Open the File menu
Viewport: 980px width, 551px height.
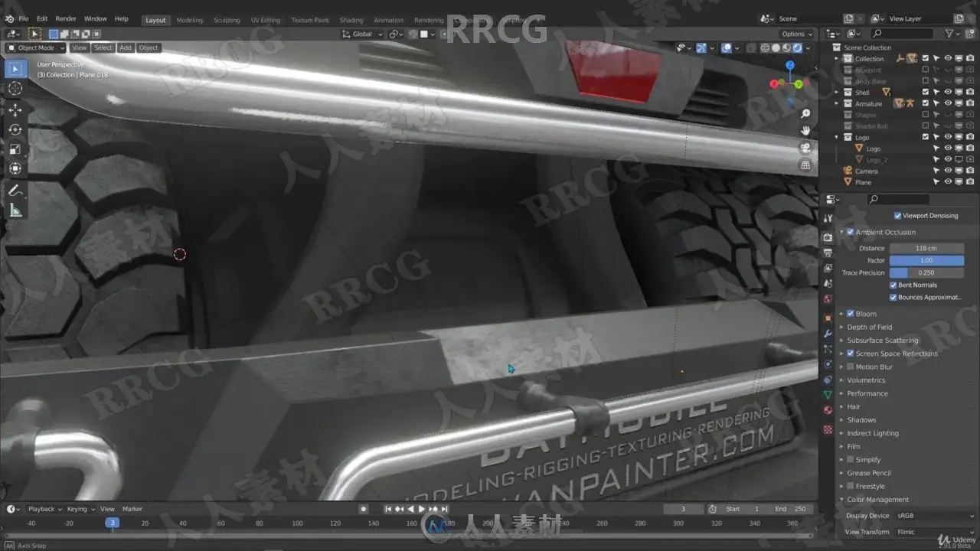pyautogui.click(x=24, y=18)
